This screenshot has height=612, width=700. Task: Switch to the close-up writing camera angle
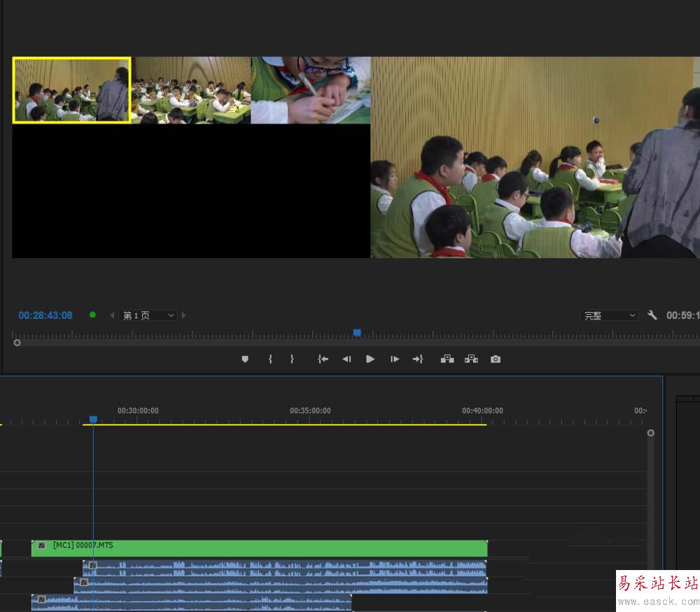[x=311, y=90]
